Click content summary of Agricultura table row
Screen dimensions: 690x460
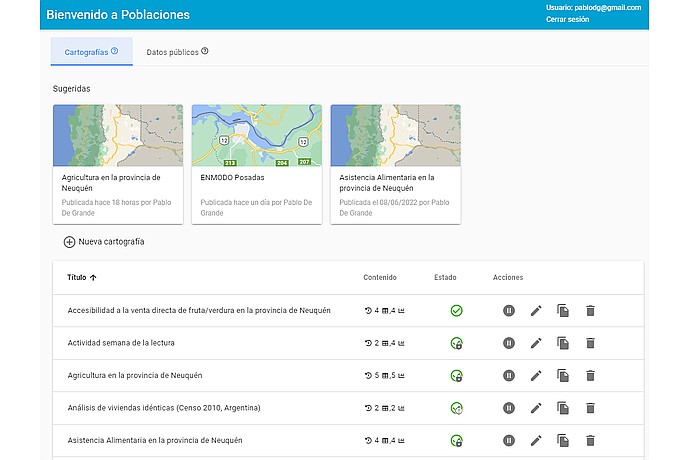385,375
